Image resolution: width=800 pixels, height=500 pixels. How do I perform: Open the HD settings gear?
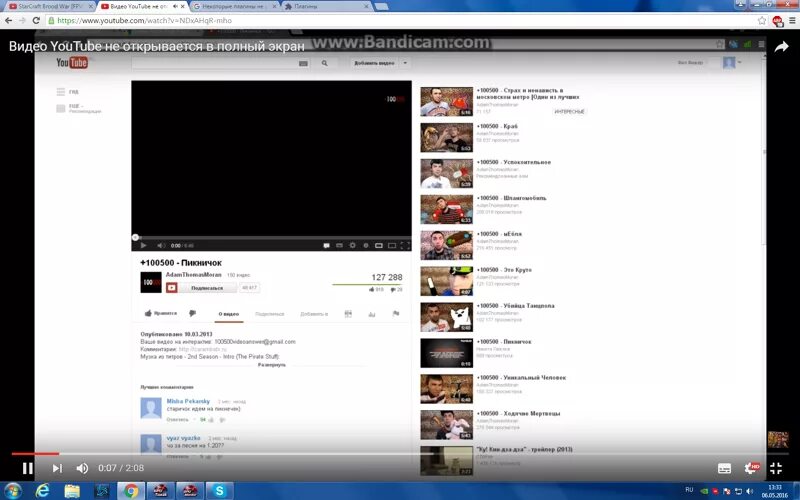[752, 468]
